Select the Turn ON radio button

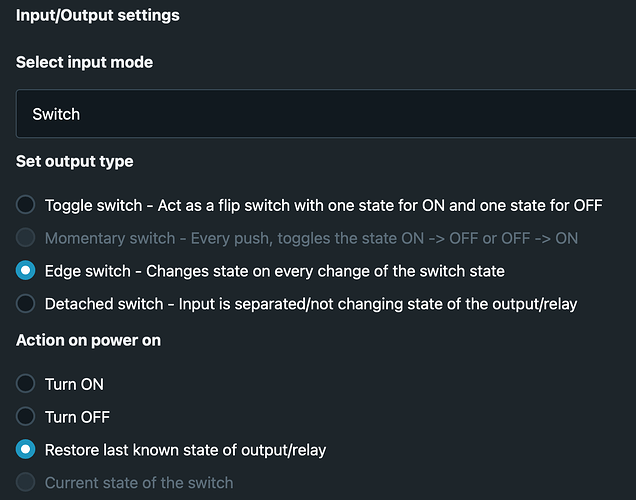tap(26, 384)
